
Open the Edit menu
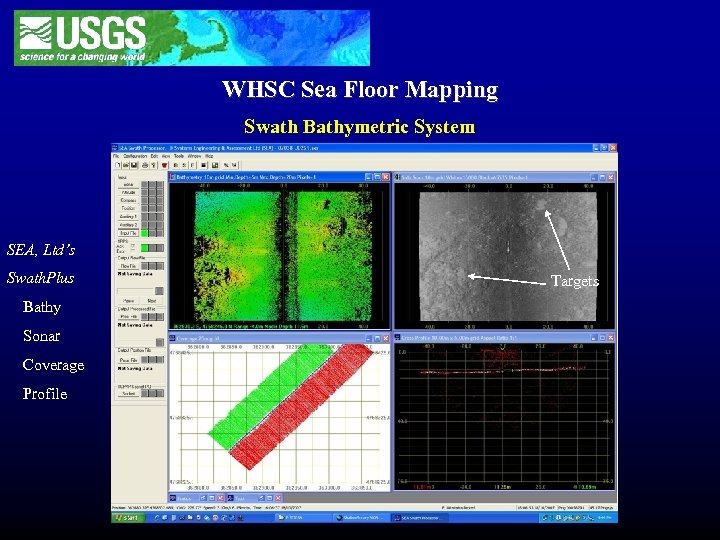coord(154,156)
